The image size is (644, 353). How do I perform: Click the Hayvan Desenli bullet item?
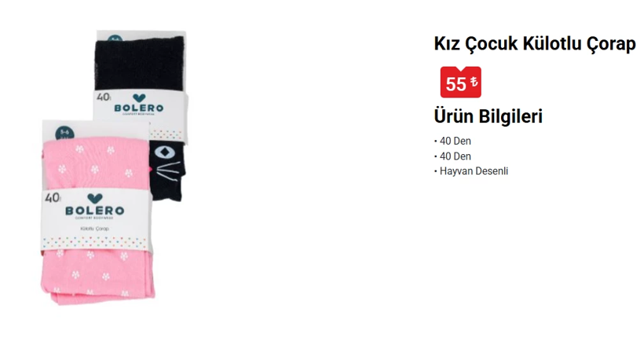[x=471, y=171]
